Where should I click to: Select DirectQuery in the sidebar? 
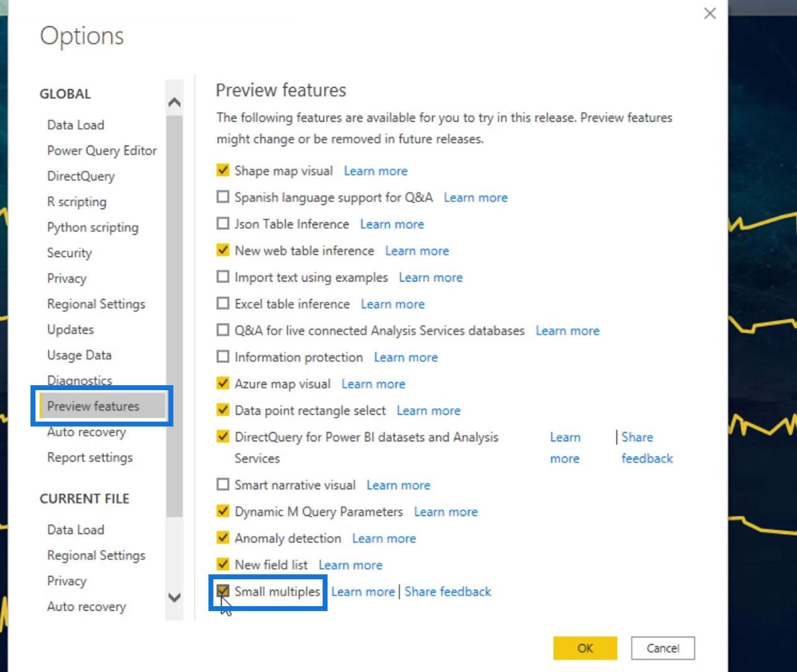81,176
